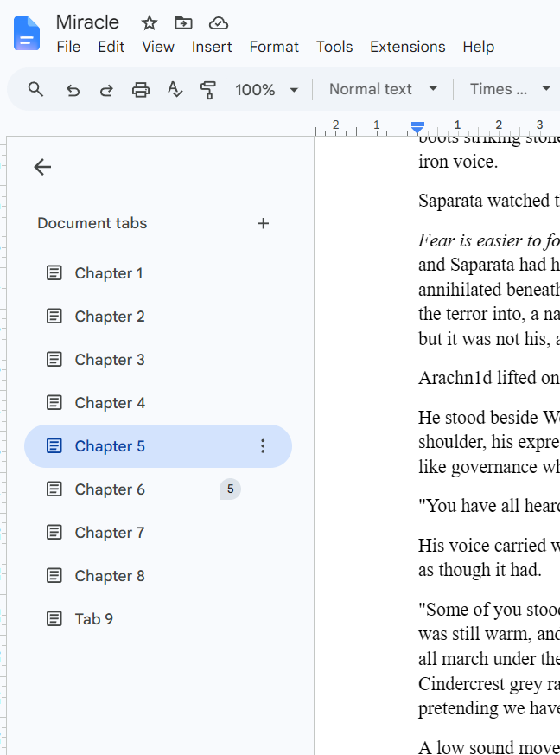Click the blue indent marker on ruler
This screenshot has width=560, height=755.
(x=417, y=128)
